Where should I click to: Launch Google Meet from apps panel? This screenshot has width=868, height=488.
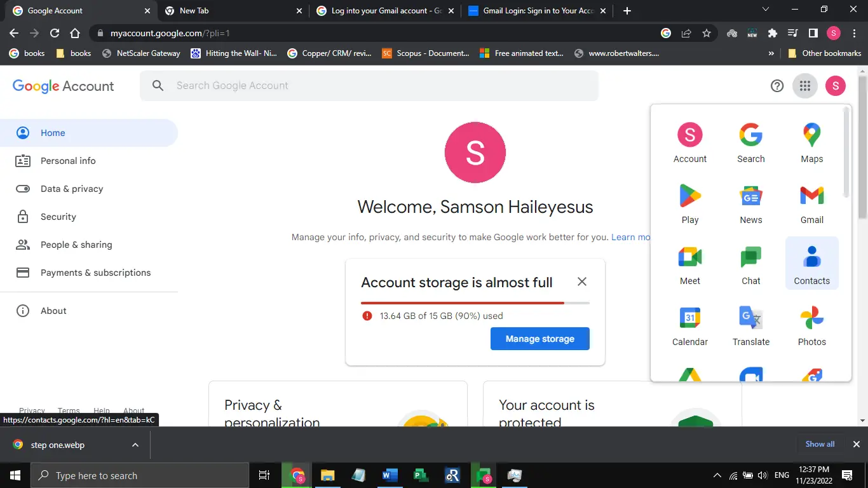690,264
